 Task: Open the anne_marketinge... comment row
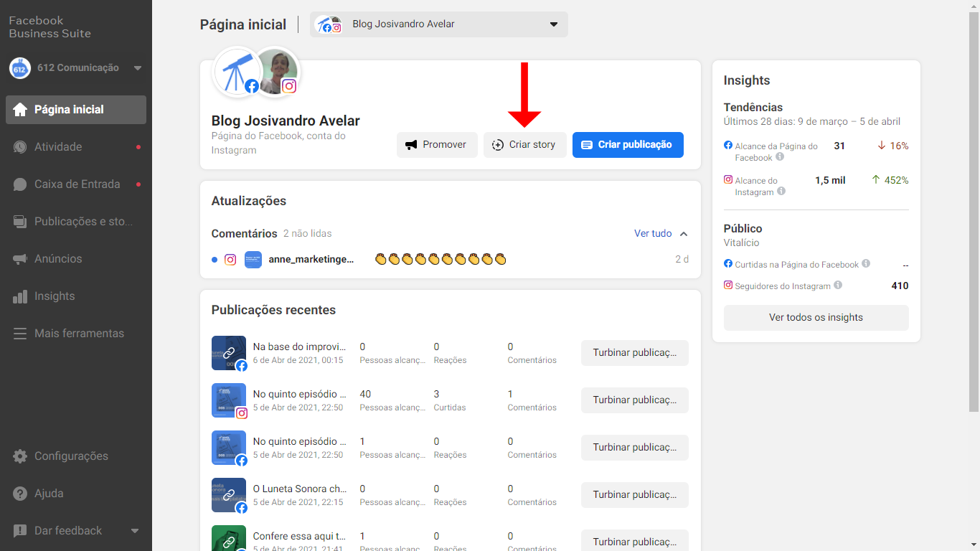(x=451, y=259)
